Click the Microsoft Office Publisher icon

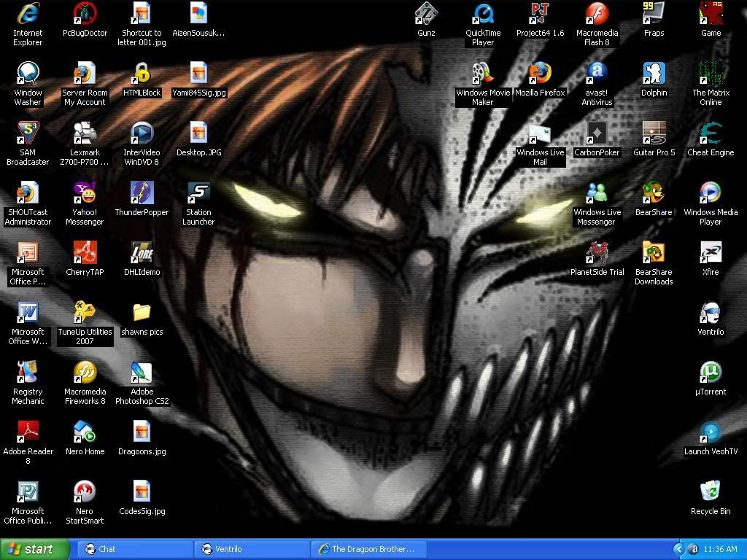28,491
